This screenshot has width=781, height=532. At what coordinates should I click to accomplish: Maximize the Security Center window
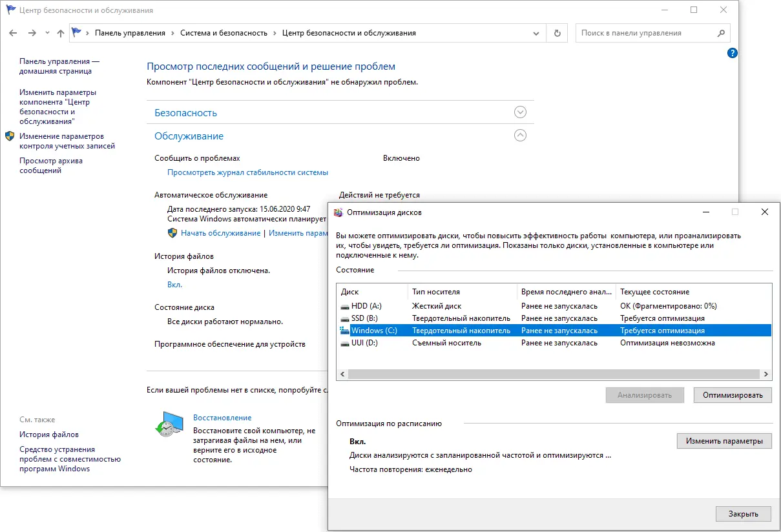pyautogui.click(x=694, y=10)
